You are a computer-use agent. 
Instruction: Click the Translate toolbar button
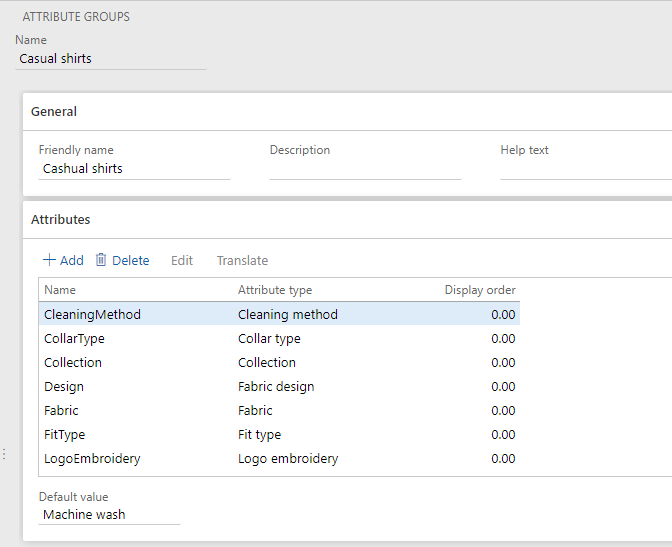242,260
